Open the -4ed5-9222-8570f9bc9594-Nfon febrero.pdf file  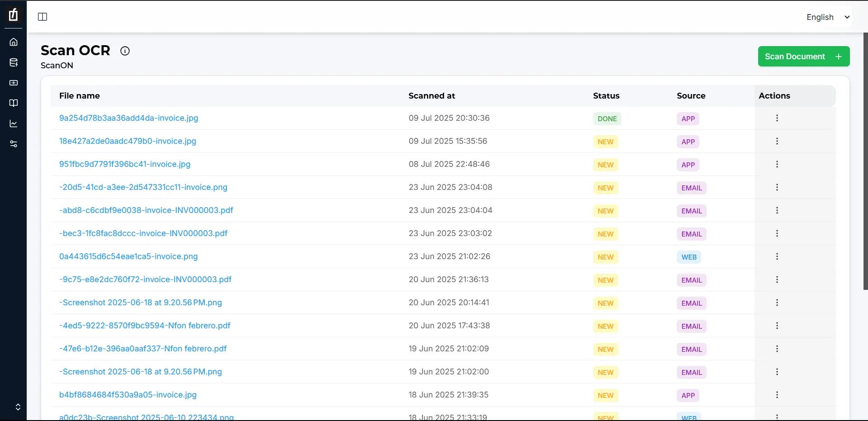(145, 326)
